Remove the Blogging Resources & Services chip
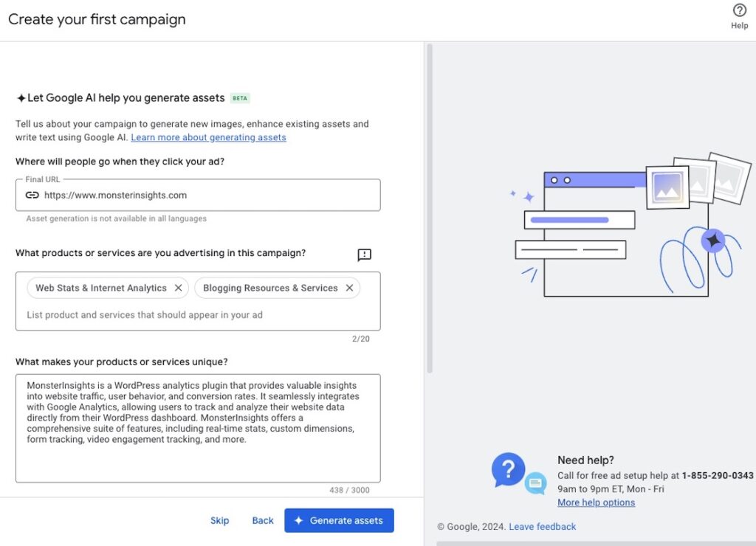Screen dimensions: 756x546 (349, 288)
